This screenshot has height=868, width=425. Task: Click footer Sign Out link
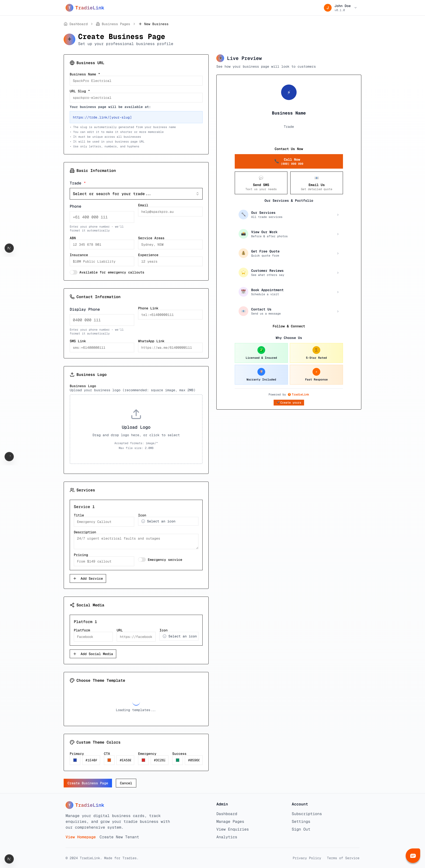coord(301,829)
